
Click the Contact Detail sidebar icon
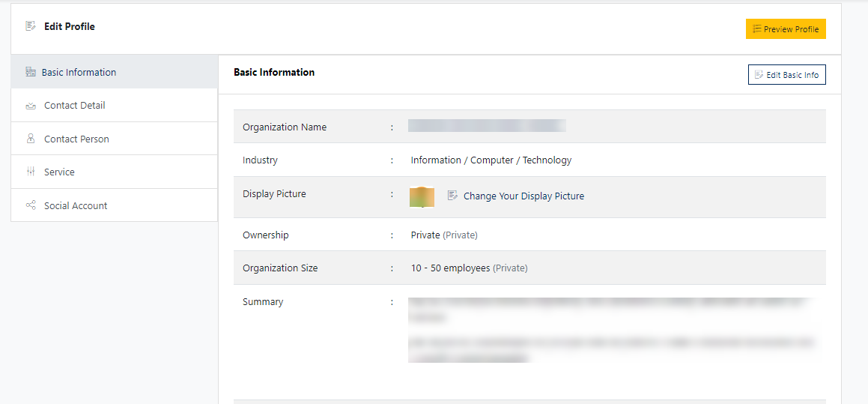click(x=31, y=106)
